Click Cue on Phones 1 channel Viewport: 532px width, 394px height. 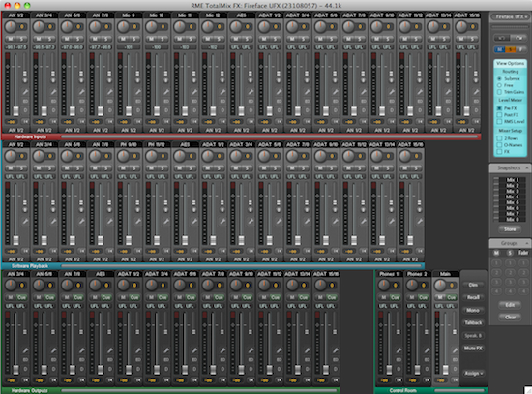[395, 297]
